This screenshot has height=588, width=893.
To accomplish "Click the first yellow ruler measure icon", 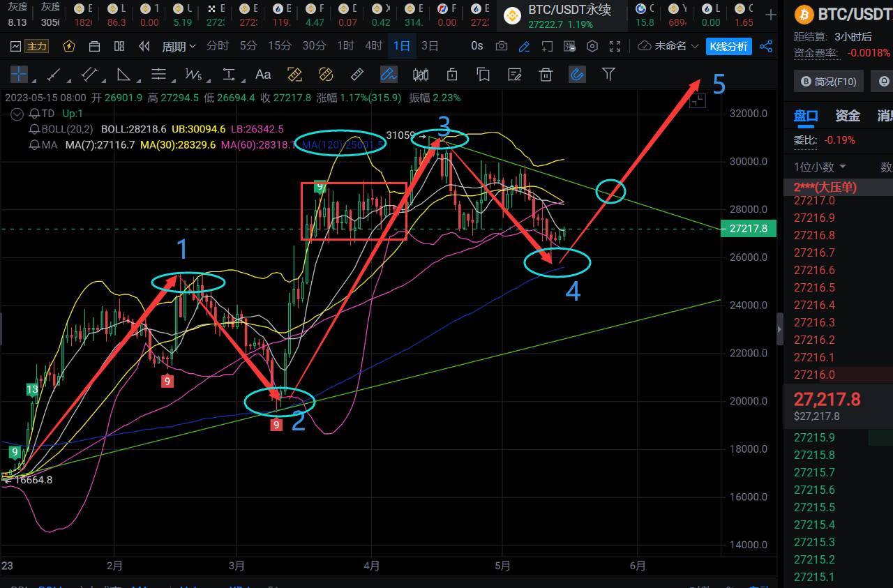I will (294, 74).
